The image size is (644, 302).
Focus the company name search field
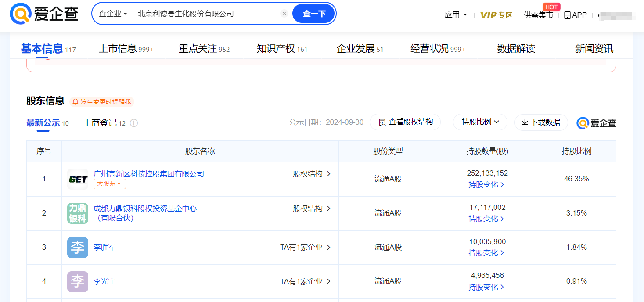click(x=206, y=14)
